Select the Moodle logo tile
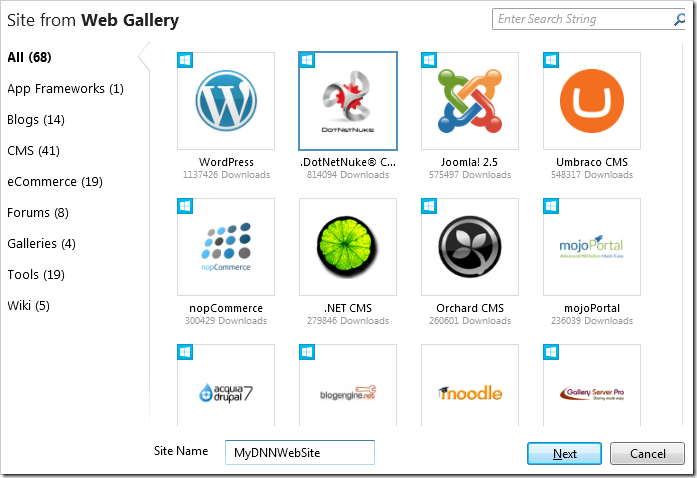Viewport: 697px width, 478px height. click(x=470, y=385)
